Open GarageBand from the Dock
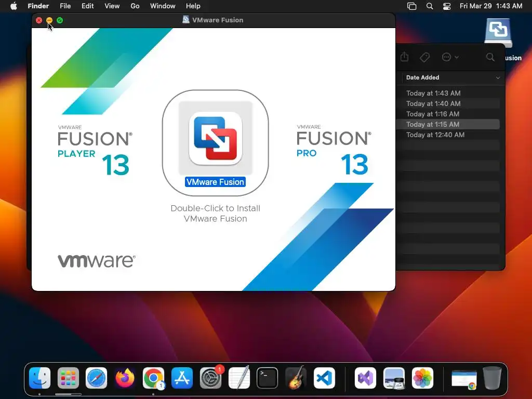 click(x=296, y=378)
